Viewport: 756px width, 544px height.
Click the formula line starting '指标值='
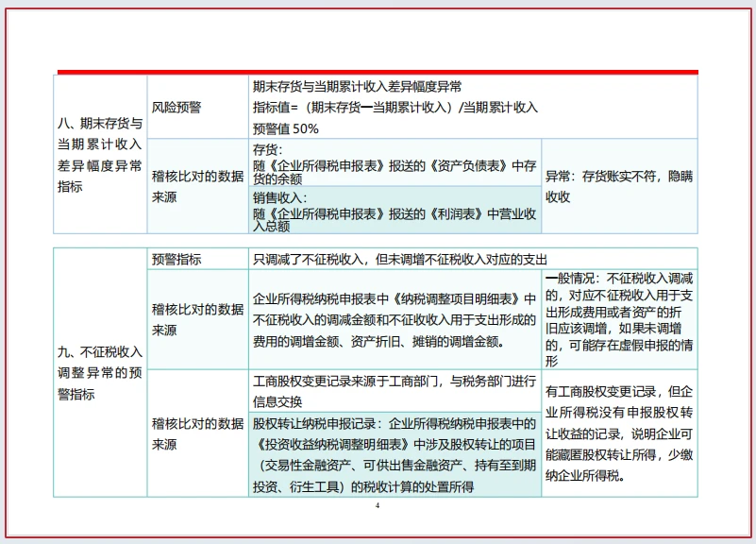[x=395, y=107]
